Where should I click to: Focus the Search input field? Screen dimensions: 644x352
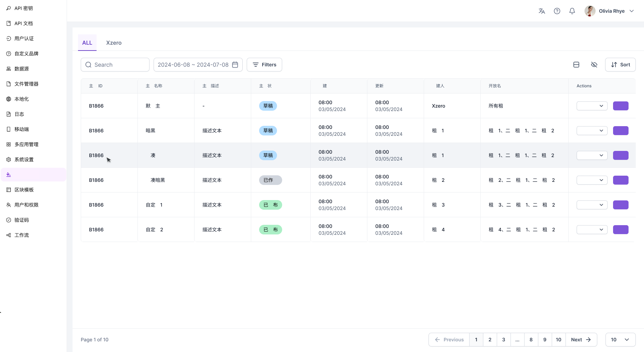[x=115, y=65]
